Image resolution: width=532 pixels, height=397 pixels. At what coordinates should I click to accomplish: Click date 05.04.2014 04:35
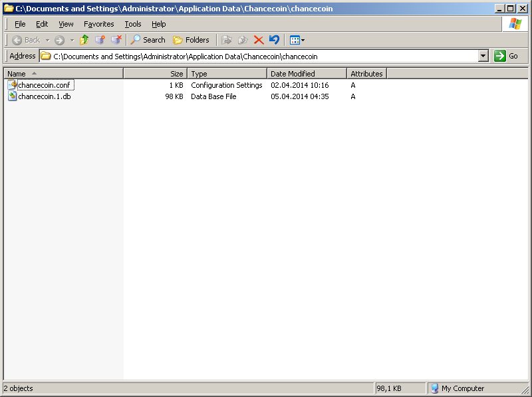[x=300, y=96]
